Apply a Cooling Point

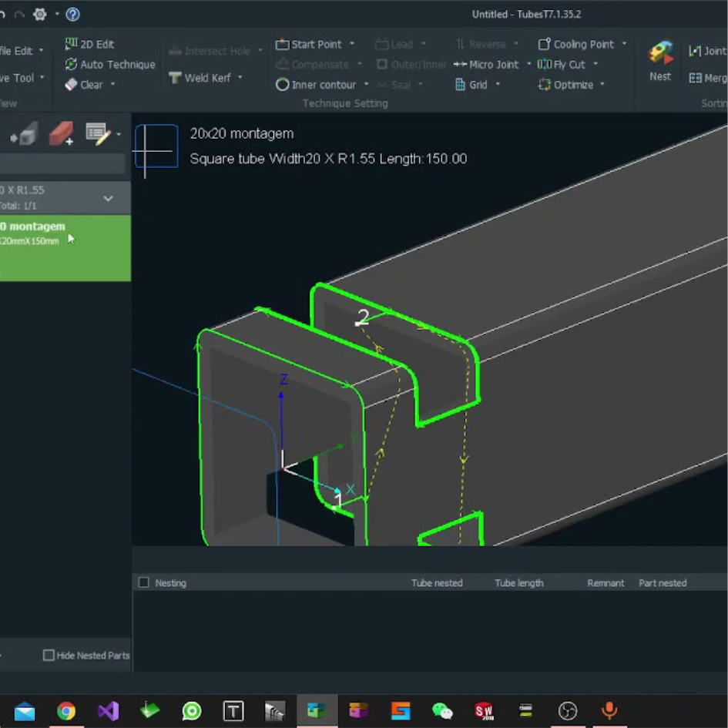pos(580,44)
